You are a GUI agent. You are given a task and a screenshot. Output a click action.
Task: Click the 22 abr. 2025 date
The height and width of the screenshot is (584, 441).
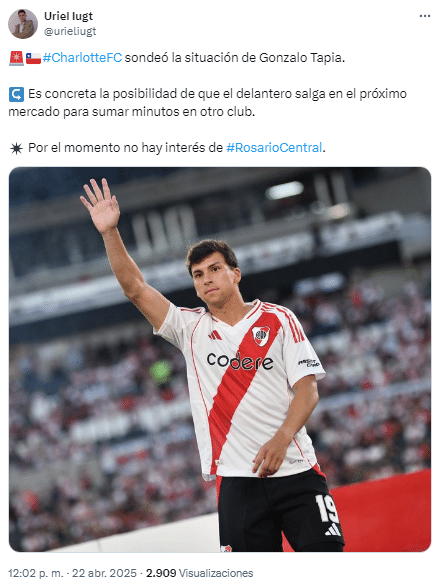click(104, 573)
